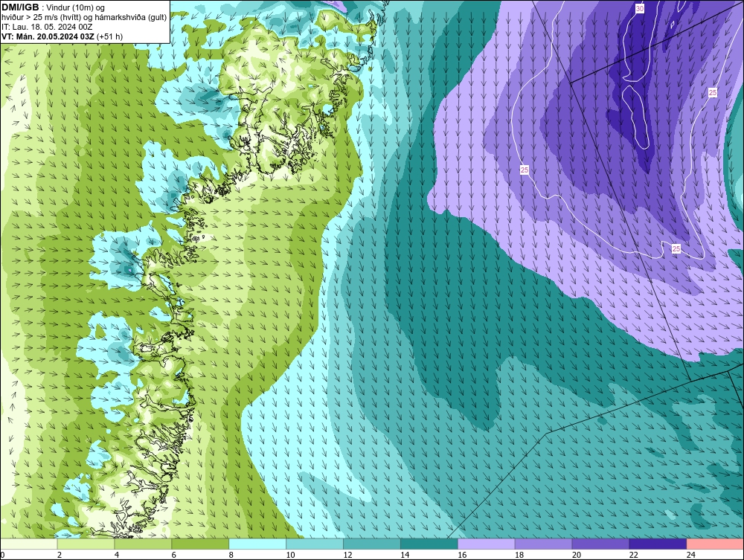The width and height of the screenshot is (744, 560).
Task: Click the 20–22 m/s violet legend swatch
Action: [600, 544]
